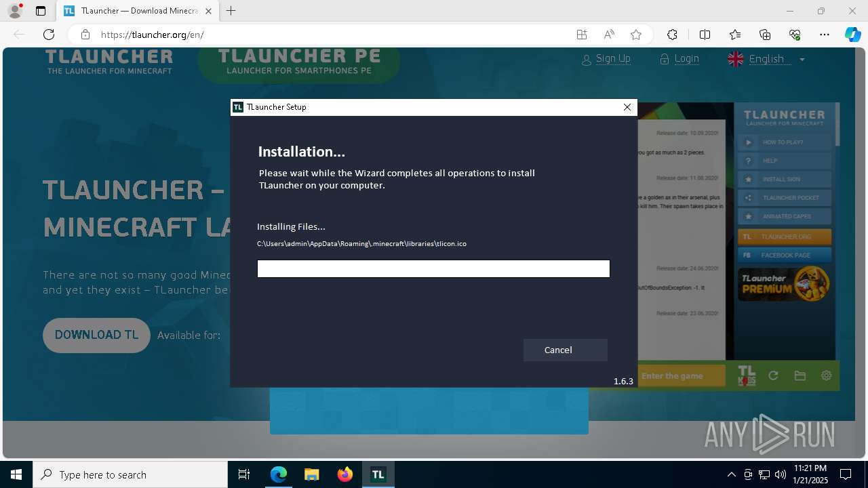Go back to previous page
868x488 pixels.
(x=19, y=35)
